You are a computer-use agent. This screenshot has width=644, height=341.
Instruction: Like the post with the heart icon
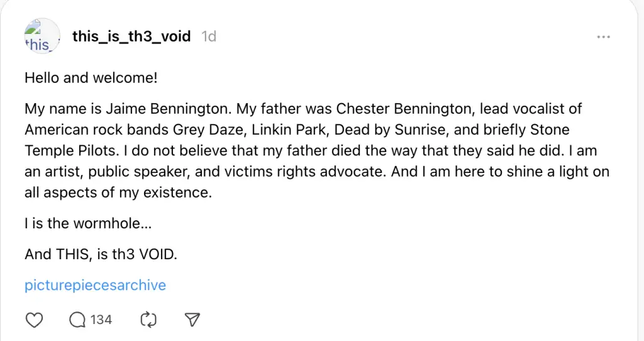pyautogui.click(x=34, y=320)
